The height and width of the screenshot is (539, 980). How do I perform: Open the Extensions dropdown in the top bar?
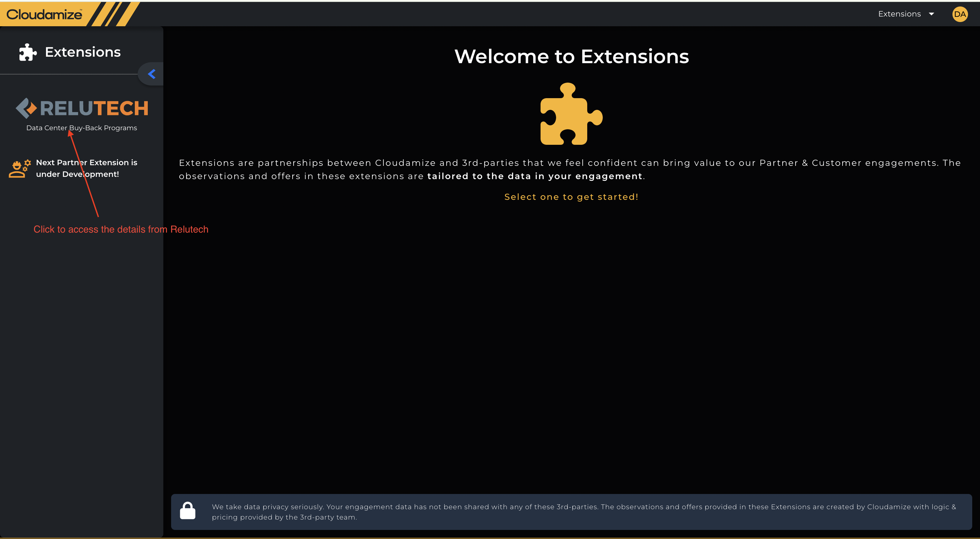pyautogui.click(x=906, y=14)
